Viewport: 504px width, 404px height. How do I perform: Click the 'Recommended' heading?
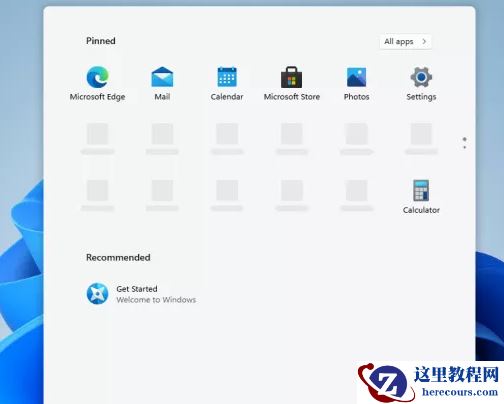118,257
